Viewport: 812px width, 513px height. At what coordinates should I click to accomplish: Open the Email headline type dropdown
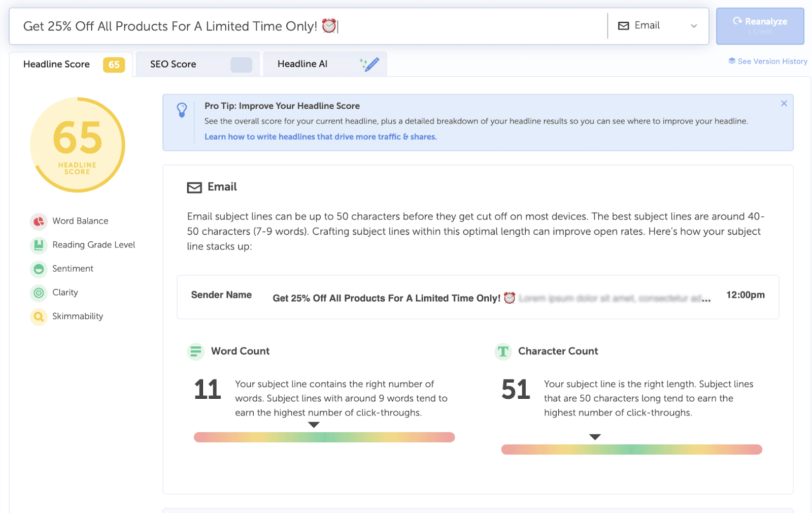click(658, 26)
